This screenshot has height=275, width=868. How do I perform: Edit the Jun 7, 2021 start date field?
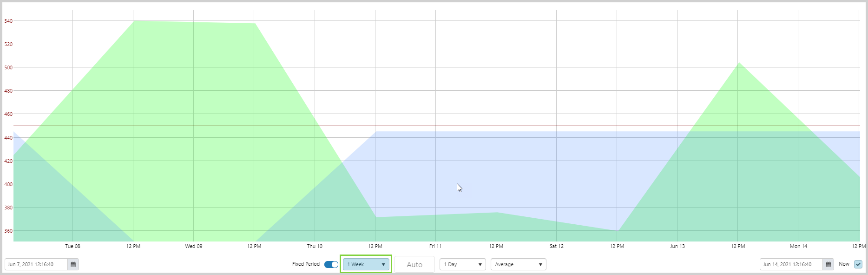pyautogui.click(x=36, y=264)
